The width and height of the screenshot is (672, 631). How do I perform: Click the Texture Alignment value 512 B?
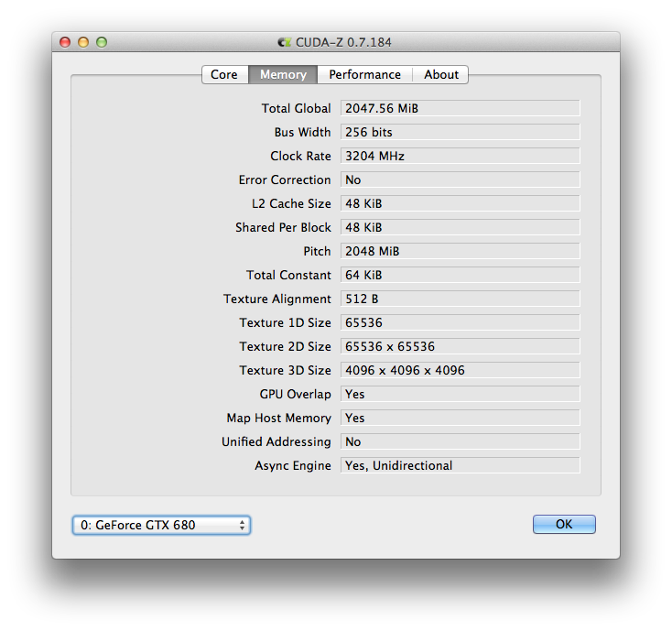461,299
